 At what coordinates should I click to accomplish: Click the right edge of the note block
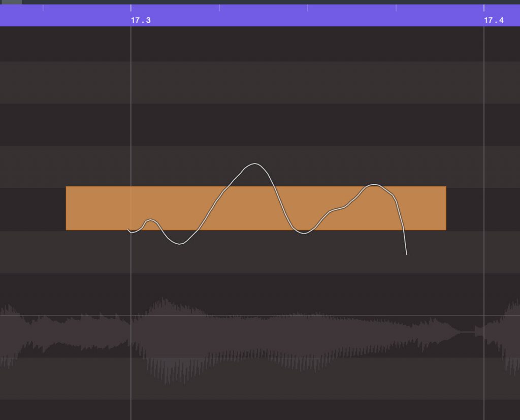click(x=445, y=208)
